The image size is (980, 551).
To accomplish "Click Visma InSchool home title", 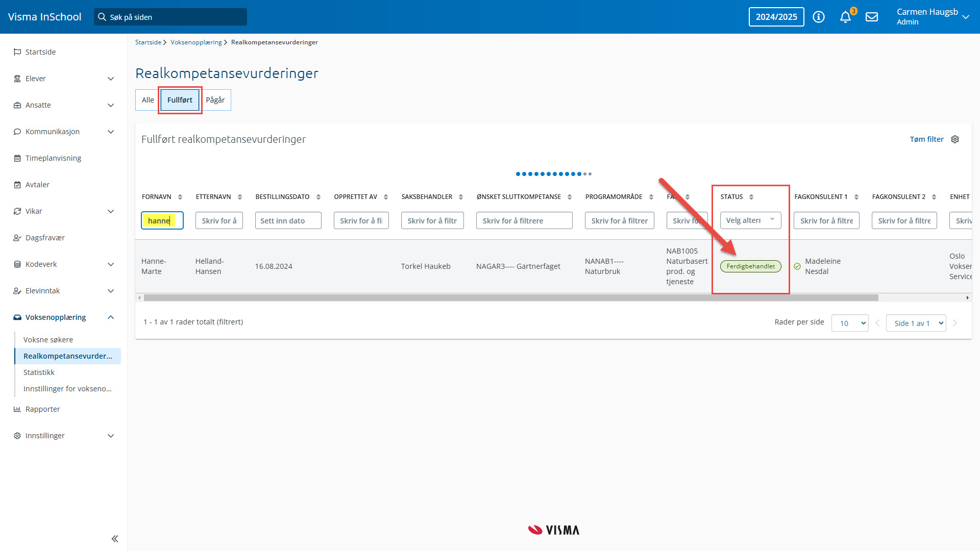I will tap(44, 17).
